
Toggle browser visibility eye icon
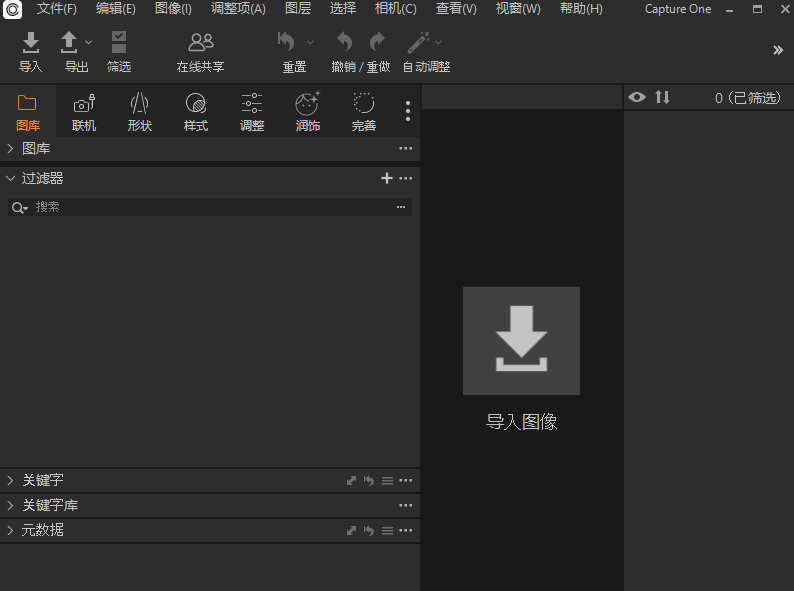point(637,97)
